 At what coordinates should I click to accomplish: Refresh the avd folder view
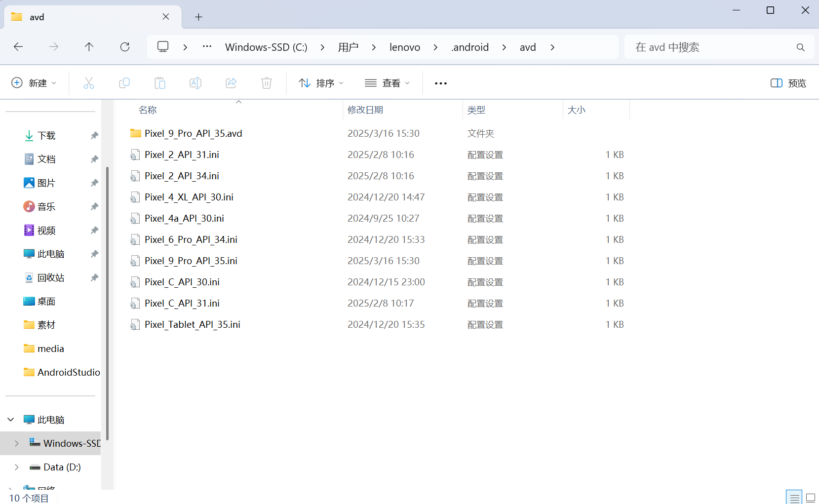click(125, 47)
